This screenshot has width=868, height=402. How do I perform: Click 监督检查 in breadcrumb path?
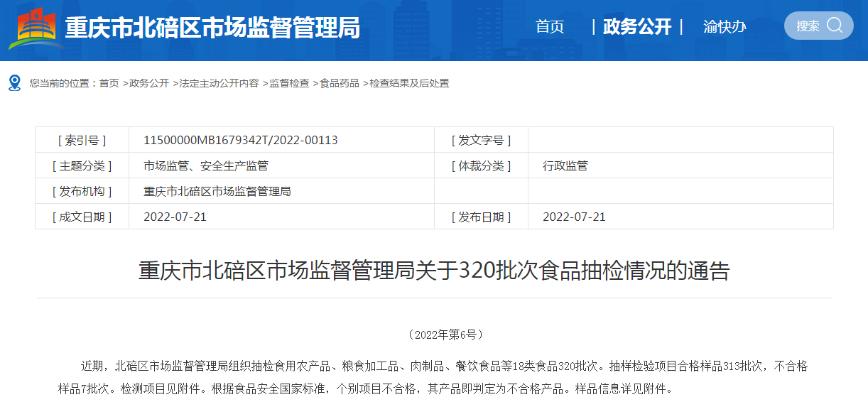(x=289, y=83)
